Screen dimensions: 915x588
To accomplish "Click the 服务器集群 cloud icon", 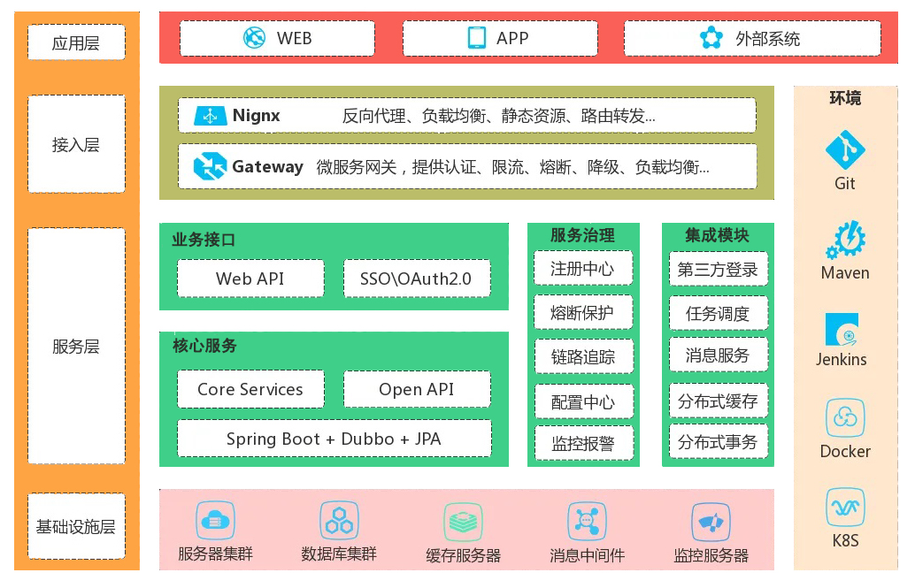I will tap(215, 521).
